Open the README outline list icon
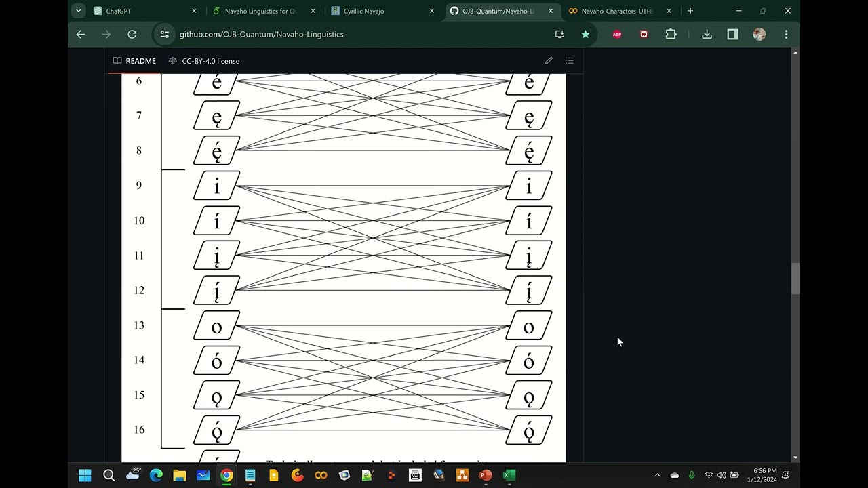868x488 pixels. pos(570,61)
